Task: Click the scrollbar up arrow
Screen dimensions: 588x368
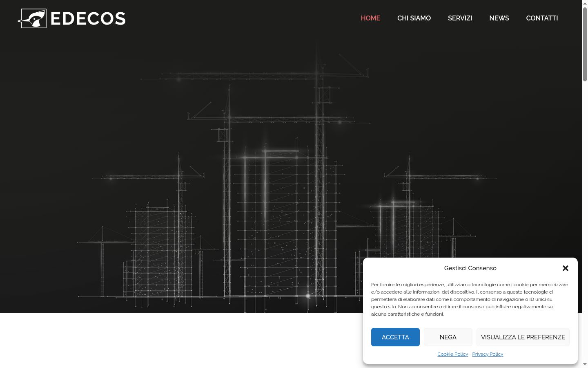Action: pyautogui.click(x=585, y=3)
